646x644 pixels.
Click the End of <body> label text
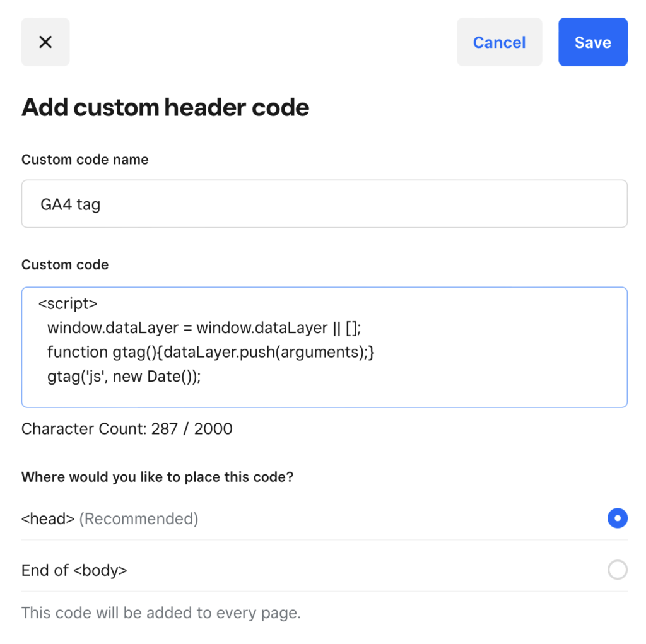coord(74,571)
